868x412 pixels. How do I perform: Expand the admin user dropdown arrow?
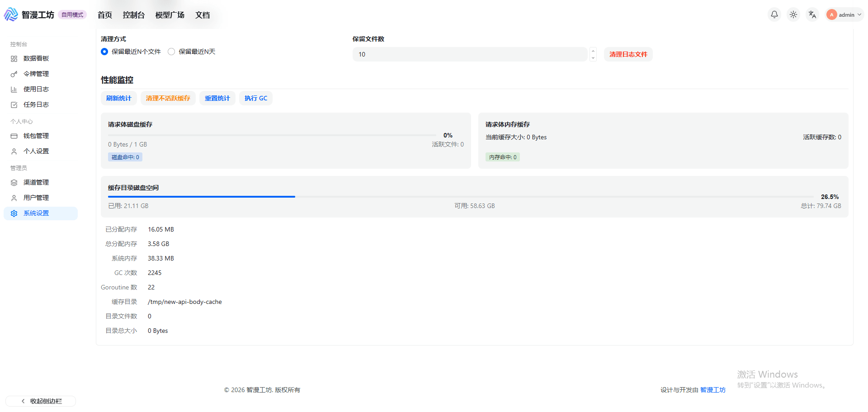click(859, 14)
